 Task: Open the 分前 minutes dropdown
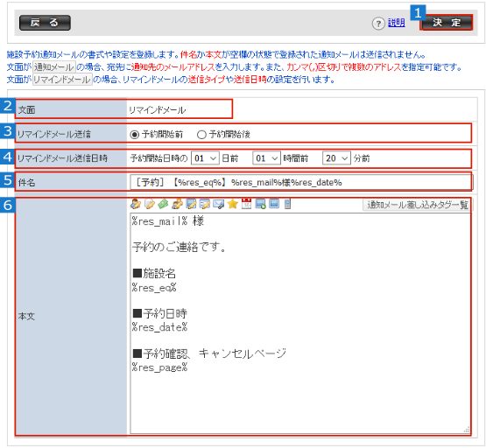click(336, 158)
